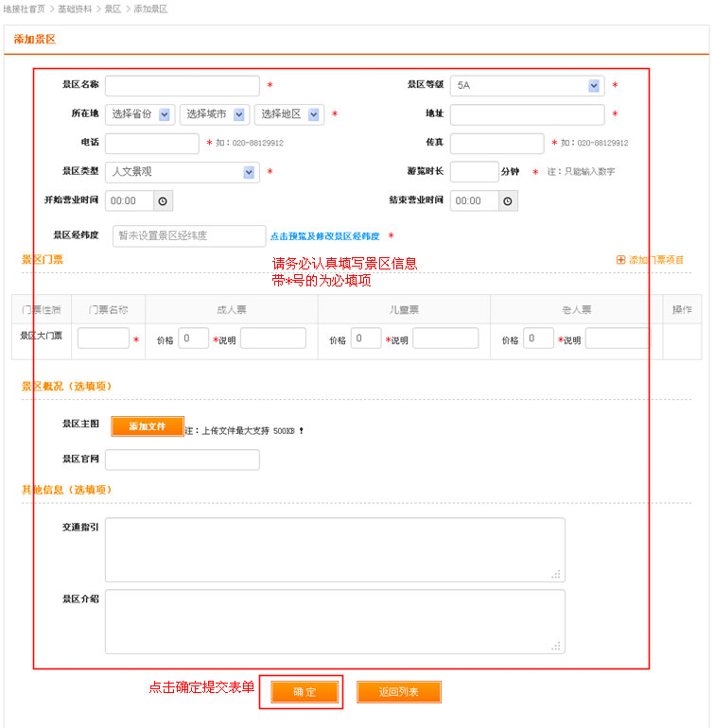Viewport: 714px width, 728px height.
Task: Click the adult ticket price field
Action: (193, 338)
